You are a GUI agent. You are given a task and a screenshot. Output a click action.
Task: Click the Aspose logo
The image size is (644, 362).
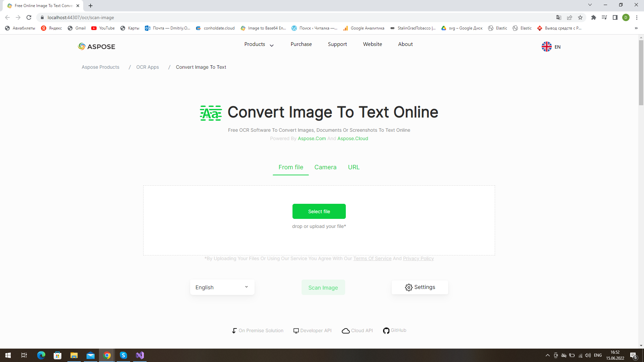point(96,47)
